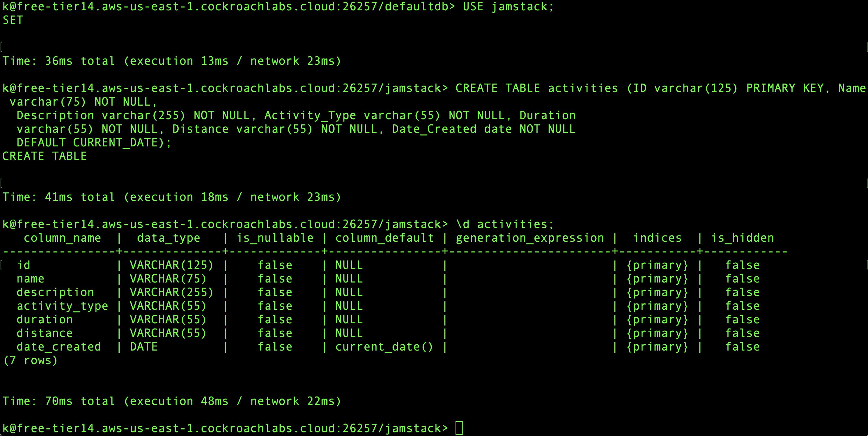The height and width of the screenshot is (436, 868).
Task: Click the "generation_expression" table header
Action: [530, 238]
